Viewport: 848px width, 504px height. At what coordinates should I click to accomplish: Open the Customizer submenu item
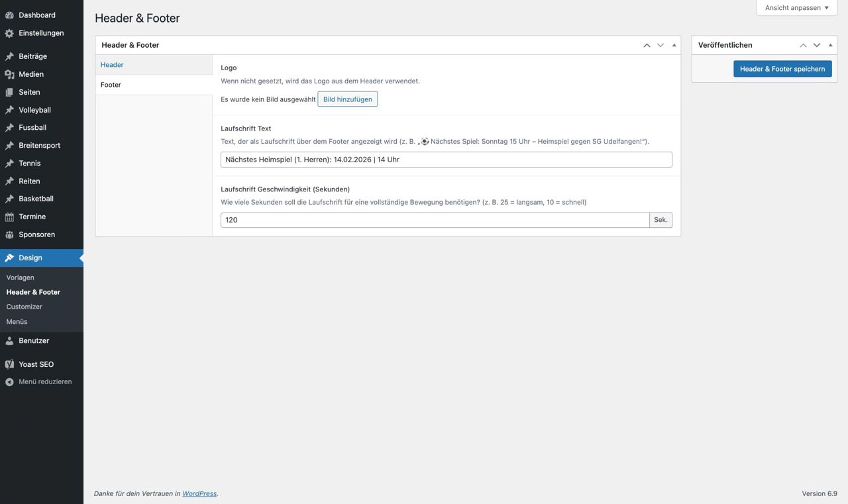(x=25, y=307)
